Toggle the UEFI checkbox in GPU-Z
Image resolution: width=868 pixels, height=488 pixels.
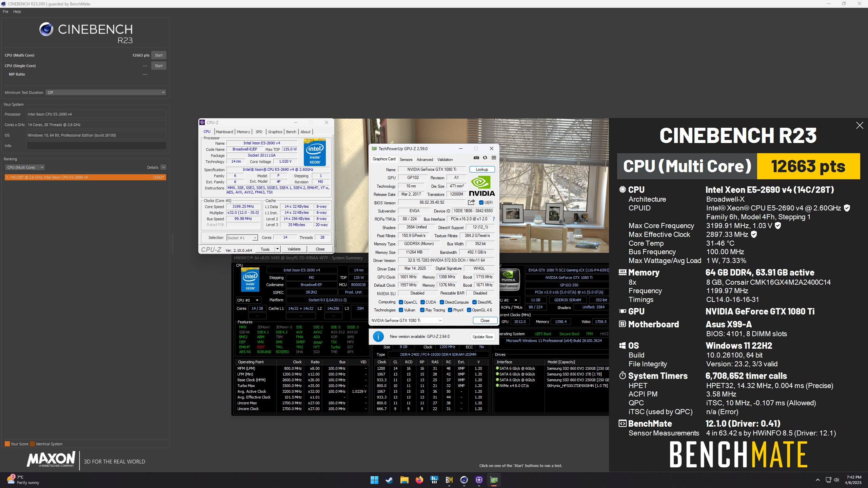[481, 203]
